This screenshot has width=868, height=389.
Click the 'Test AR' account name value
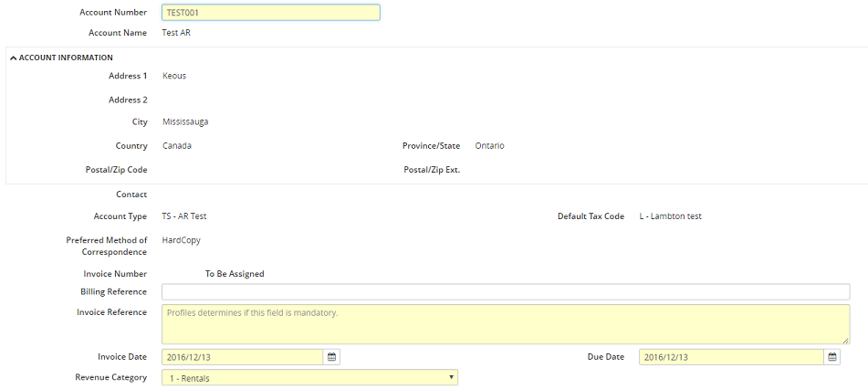tap(176, 33)
